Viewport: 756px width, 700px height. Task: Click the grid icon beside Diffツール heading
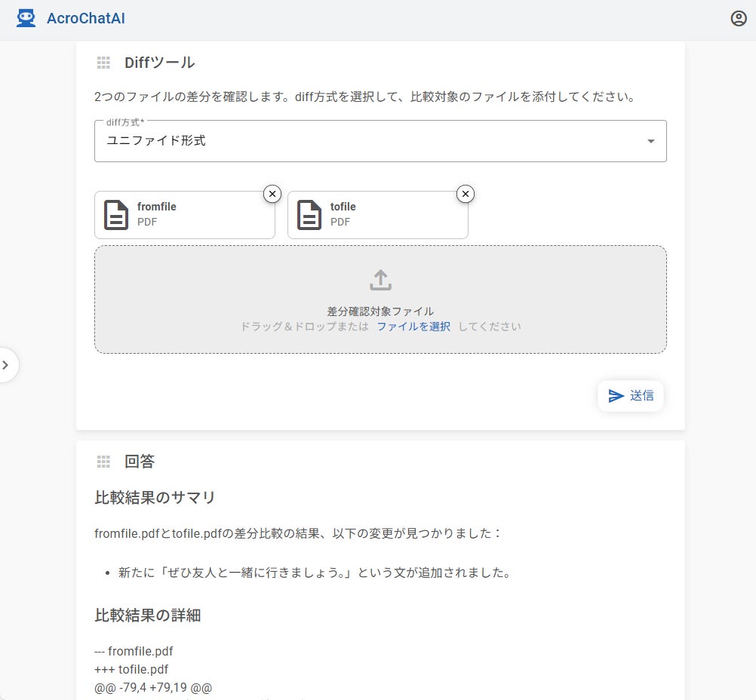pyautogui.click(x=103, y=63)
